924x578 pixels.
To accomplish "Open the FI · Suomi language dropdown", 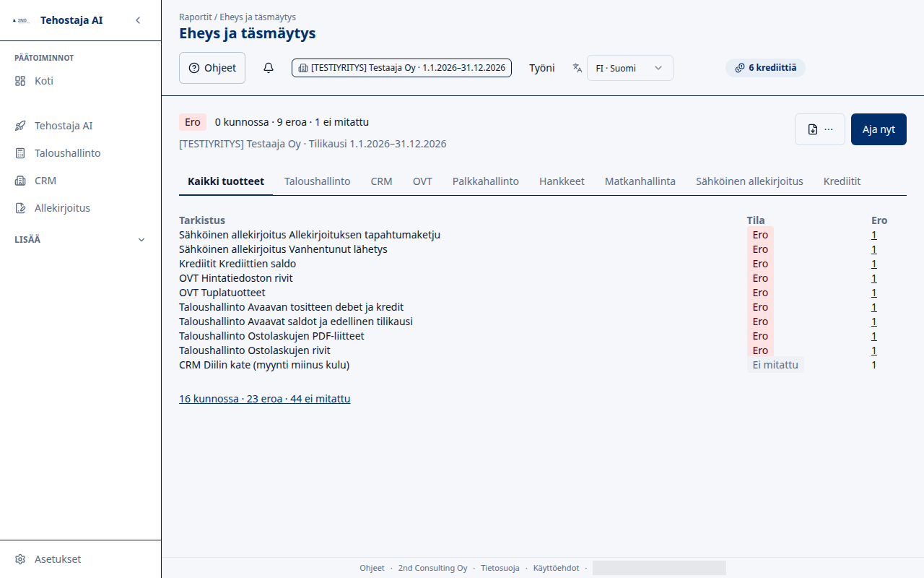I will pyautogui.click(x=630, y=68).
